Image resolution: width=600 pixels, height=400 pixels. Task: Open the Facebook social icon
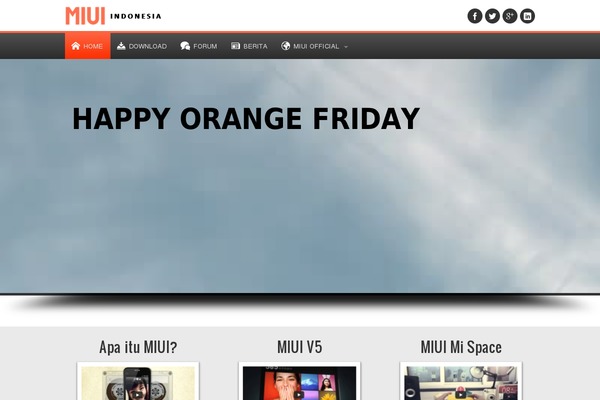(475, 16)
